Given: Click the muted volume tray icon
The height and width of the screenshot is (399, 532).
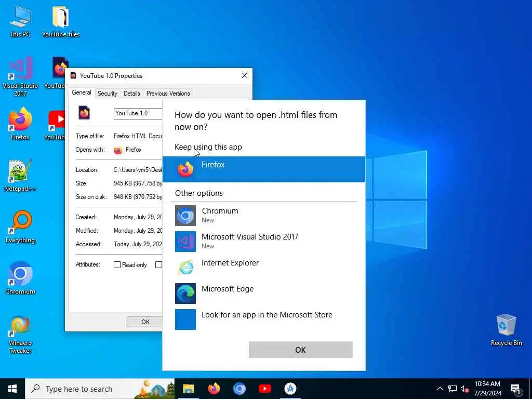Looking at the screenshot, I should pos(464,389).
